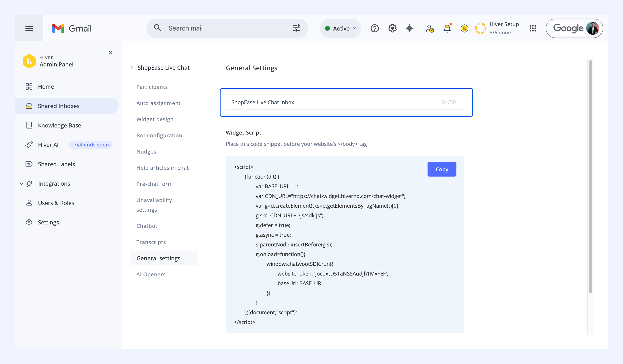Copy the widget script
Screen dimensions: 623x364
(x=441, y=169)
